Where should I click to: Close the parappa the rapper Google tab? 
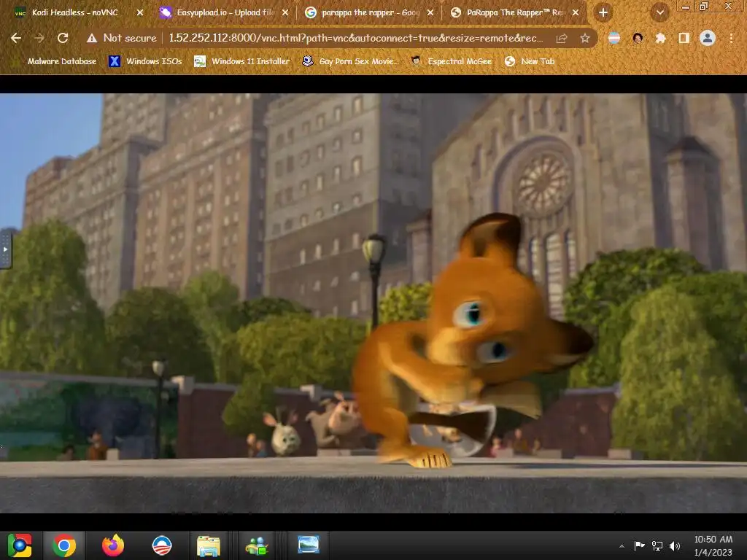click(430, 12)
